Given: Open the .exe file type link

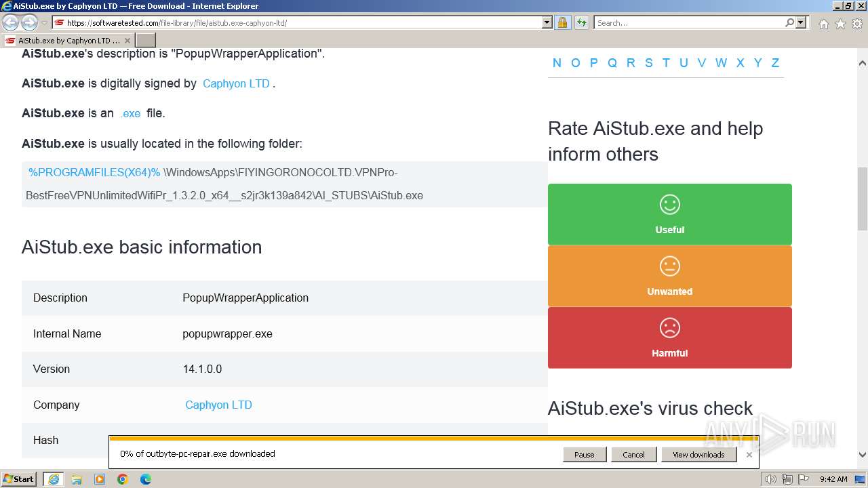Looking at the screenshot, I should [x=130, y=114].
